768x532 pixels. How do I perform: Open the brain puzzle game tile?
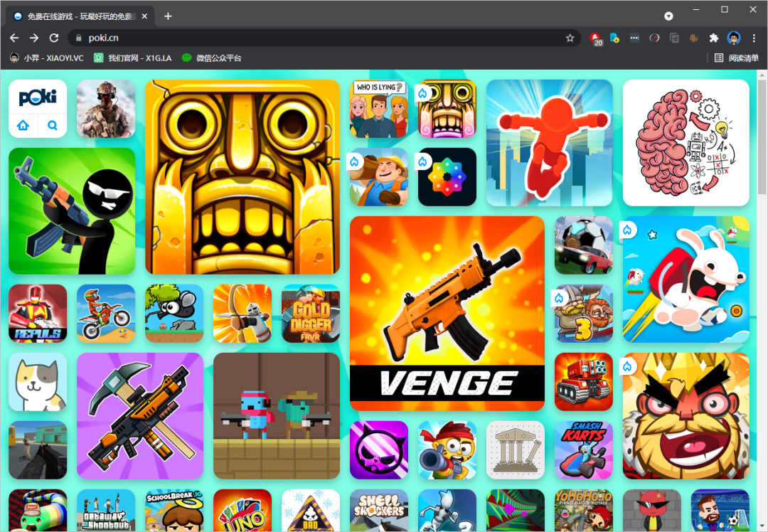click(686, 143)
